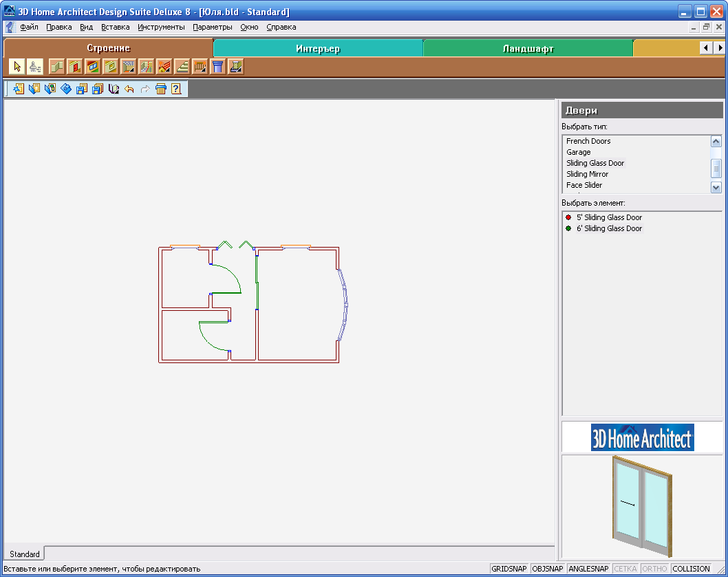Open the Инструменты menu

tap(161, 28)
